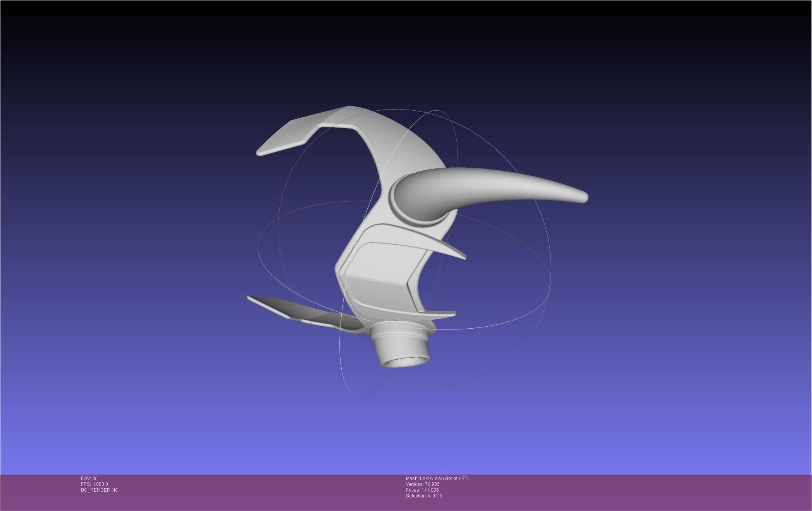
Task: Click the 'Mesh: Loki Crown Broken.STL' label
Action: (x=438, y=478)
